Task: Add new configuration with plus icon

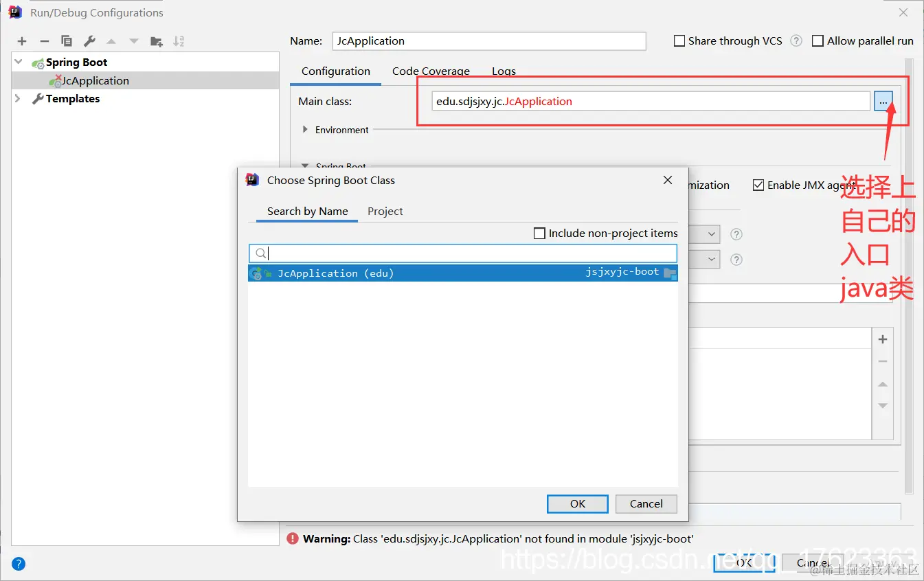Action: [22, 41]
